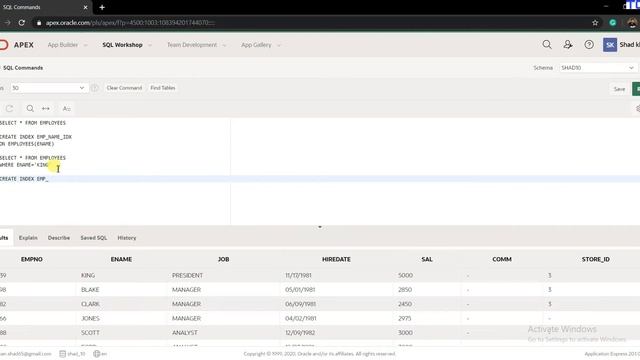Sort by the ENAME column header
Image resolution: width=640 pixels, height=360 pixels.
click(x=121, y=259)
